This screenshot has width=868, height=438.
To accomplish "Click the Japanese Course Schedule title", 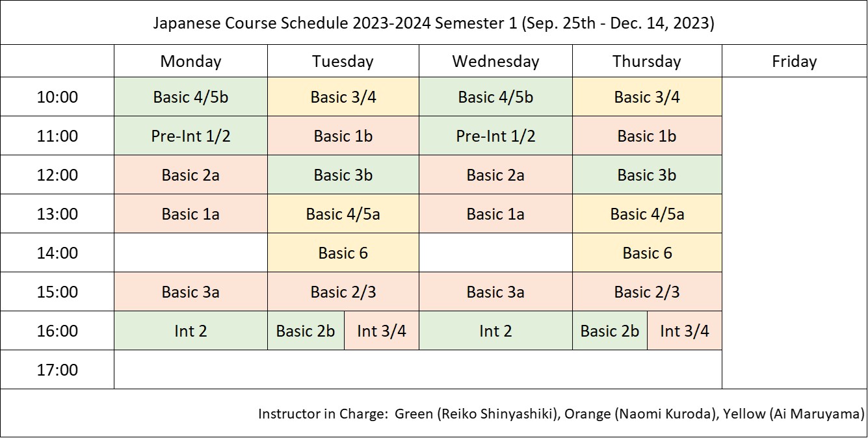I will click(434, 23).
